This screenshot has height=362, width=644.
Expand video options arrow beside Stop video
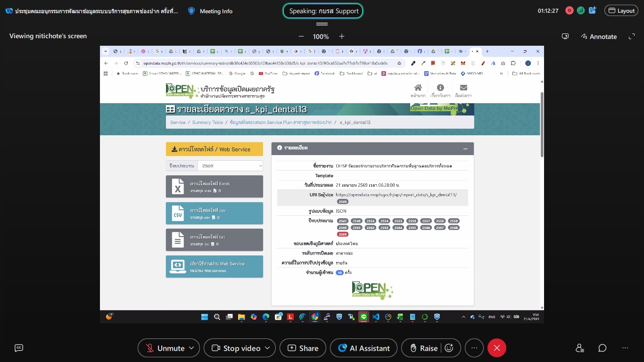(267, 348)
